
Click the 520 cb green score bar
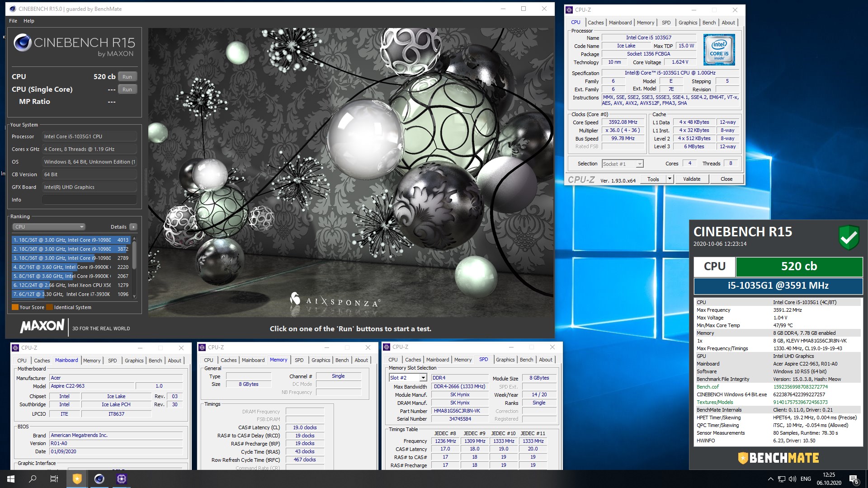click(799, 267)
